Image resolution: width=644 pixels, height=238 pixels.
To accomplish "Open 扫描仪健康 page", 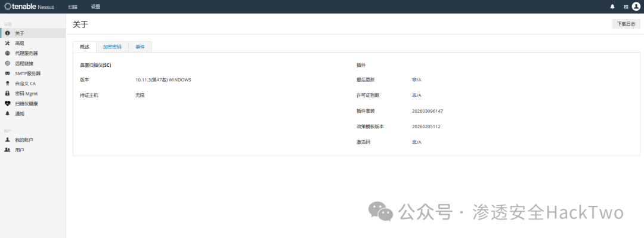I will [x=33, y=104].
